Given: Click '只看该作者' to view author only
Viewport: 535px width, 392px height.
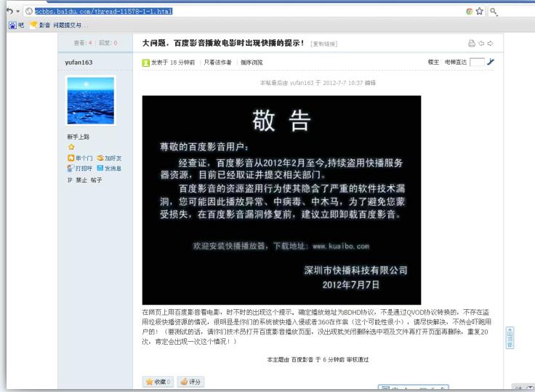Looking at the screenshot, I should pos(217,63).
